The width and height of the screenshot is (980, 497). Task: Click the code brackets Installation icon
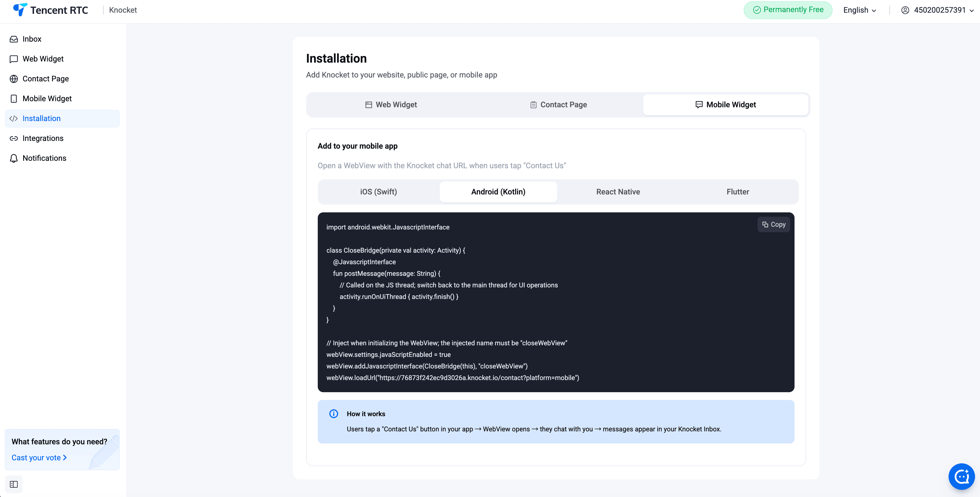14,118
